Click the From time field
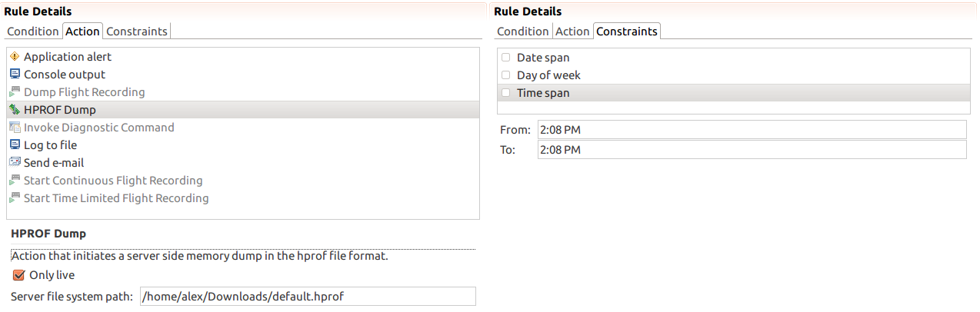This screenshot has width=980, height=312. tap(751, 129)
